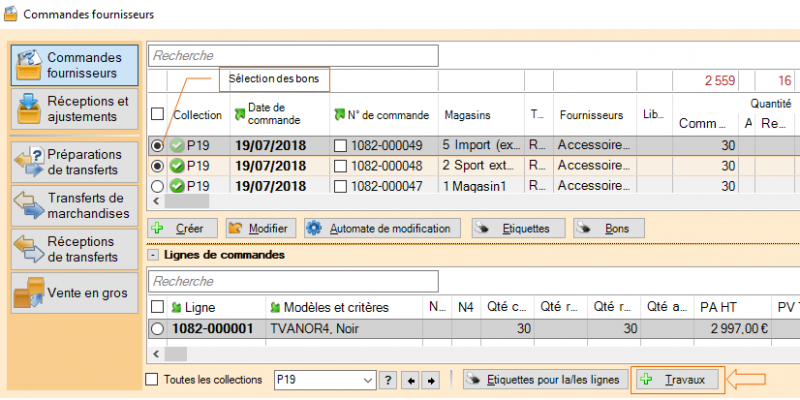Open Réceptions de transferts section
This screenshot has height=400, width=800.
click(74, 249)
